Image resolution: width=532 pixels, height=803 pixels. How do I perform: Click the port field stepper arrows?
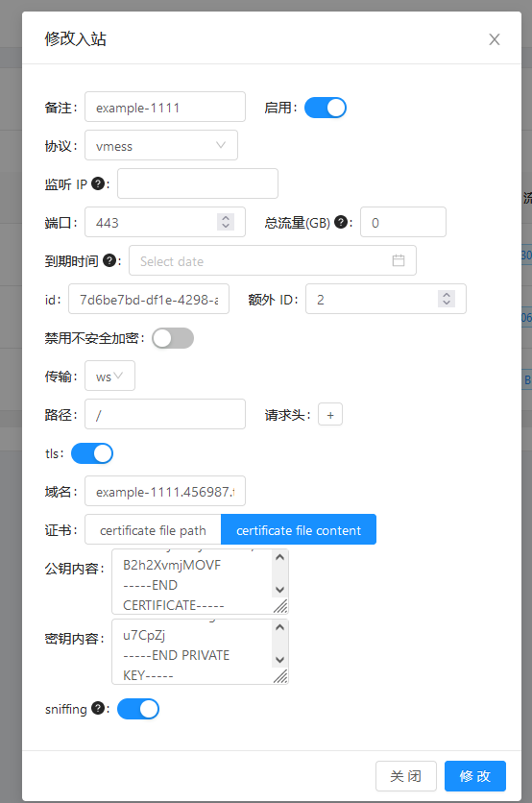point(226,222)
